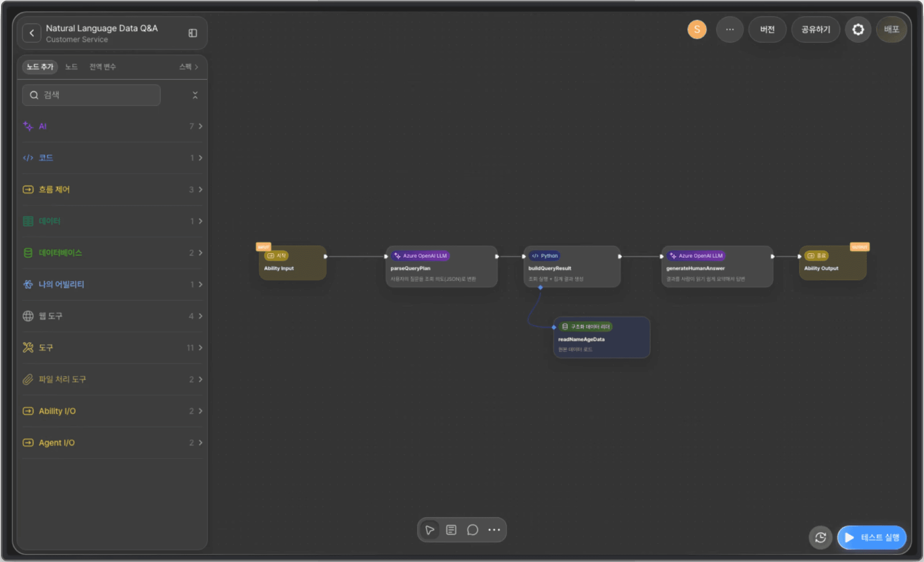This screenshot has height=562, width=924.
Task: Click the comment bubble icon in the bottom toolbar
Action: tap(472, 530)
